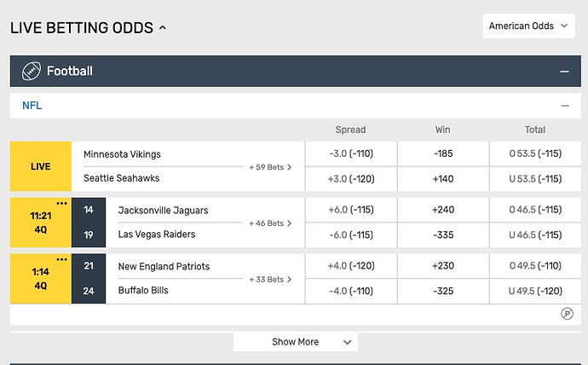View +59 Bets for Vikings vs Seahawks

tap(270, 167)
